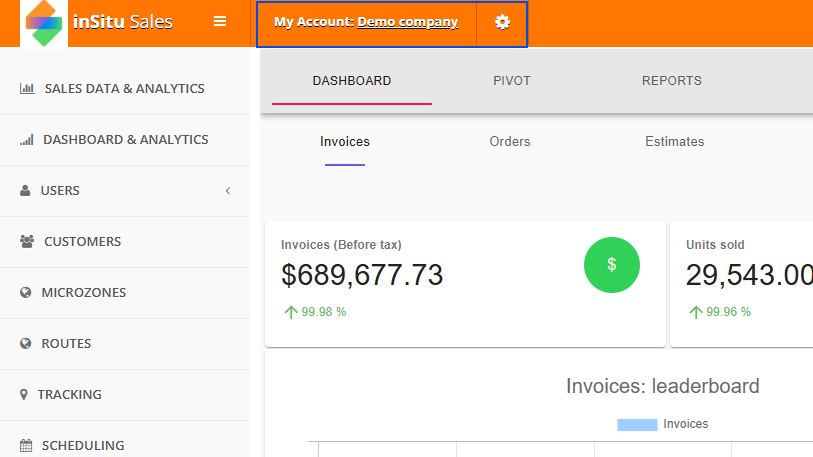Open the Demo company account link
Viewport: 813px width, 457px height.
pos(408,22)
